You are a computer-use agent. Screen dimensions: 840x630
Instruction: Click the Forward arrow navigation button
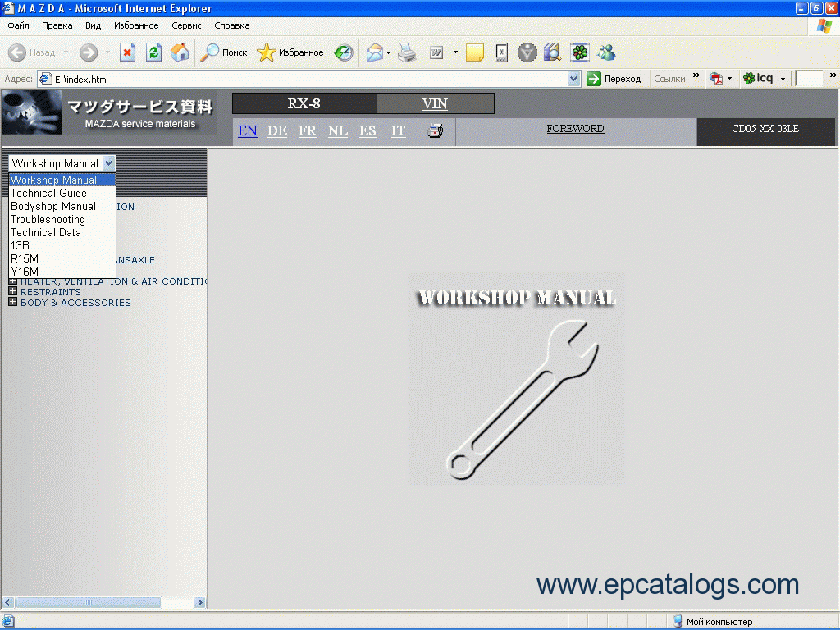tap(89, 52)
